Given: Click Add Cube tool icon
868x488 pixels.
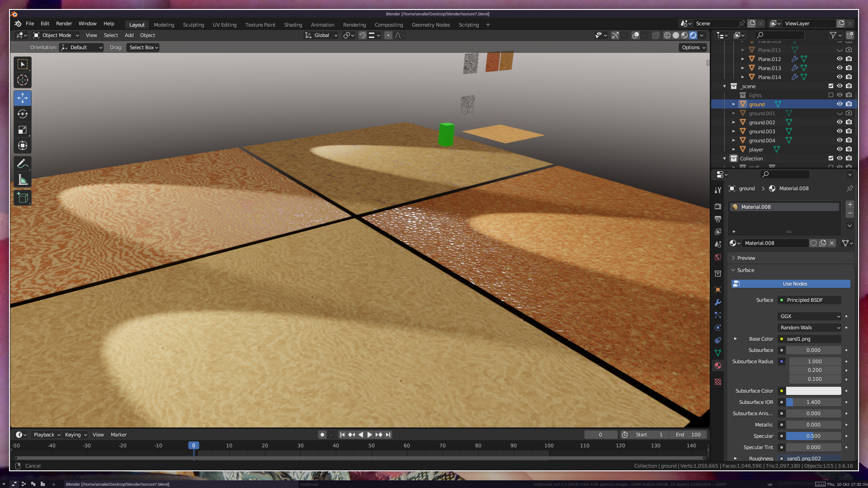Looking at the screenshot, I should tap(23, 198).
